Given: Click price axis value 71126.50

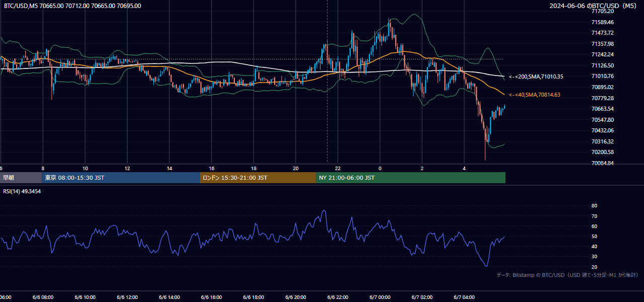Looking at the screenshot, I should point(603,65).
